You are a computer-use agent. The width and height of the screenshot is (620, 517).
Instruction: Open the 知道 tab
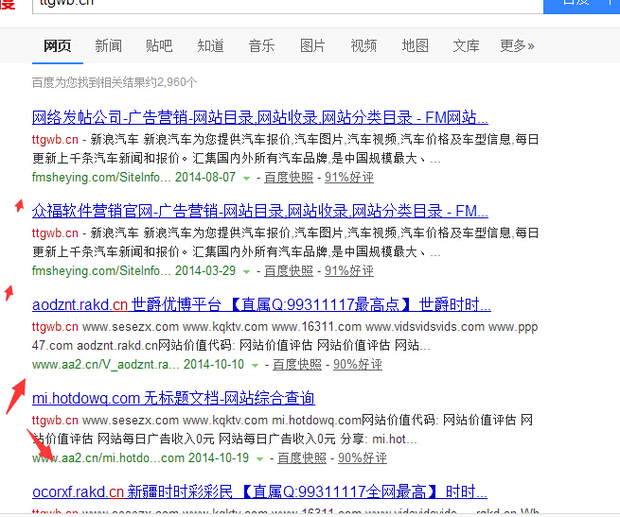[210, 46]
